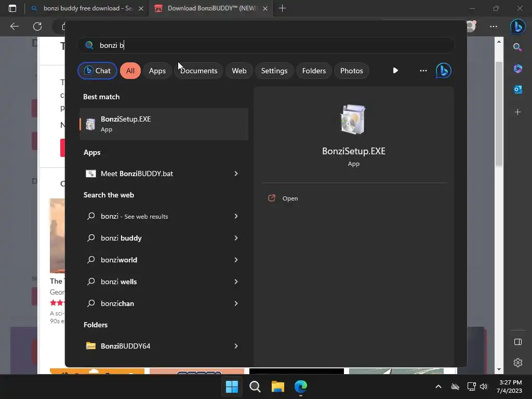Screen dimensions: 532x399
Task: Open Edge sidebar settings gear
Action: pos(518,363)
